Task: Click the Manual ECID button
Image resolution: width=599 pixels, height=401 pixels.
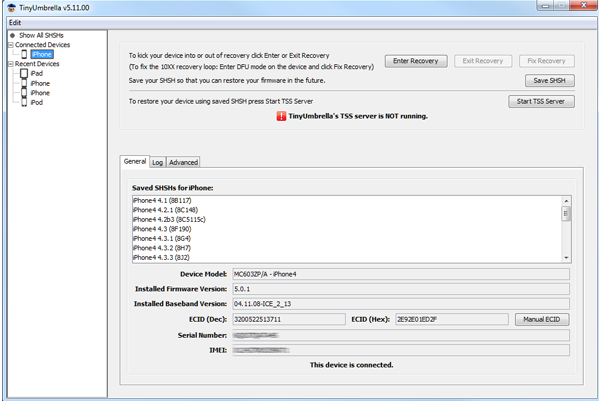Action: pos(542,319)
